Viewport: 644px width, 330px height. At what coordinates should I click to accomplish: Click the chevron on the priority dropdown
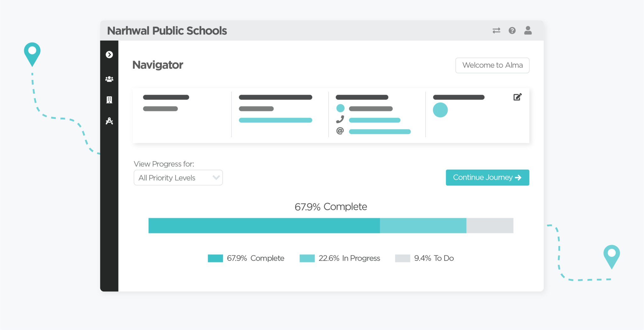coord(216,178)
